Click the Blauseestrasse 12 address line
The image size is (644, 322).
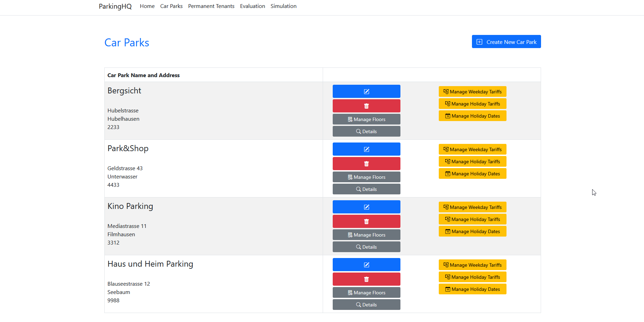click(x=129, y=284)
